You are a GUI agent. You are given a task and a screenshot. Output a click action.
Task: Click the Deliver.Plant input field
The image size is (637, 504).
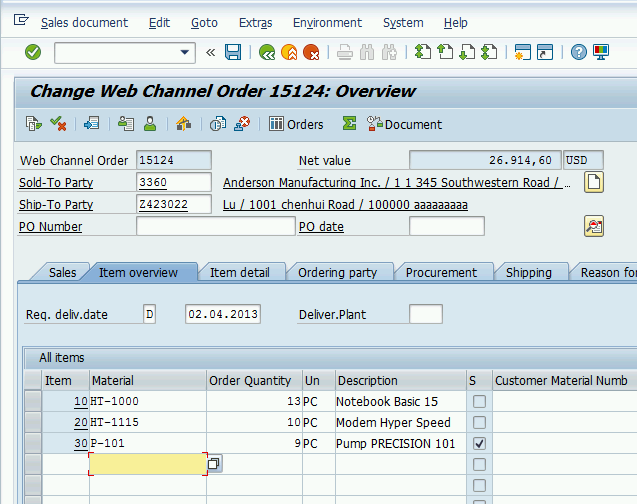(x=426, y=314)
